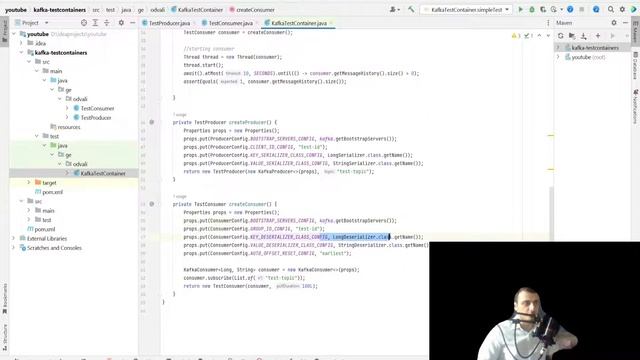Run KafkaTestContainer.simpleTest with the green play button
The height and width of the screenshot is (360, 640).
tap(520, 9)
